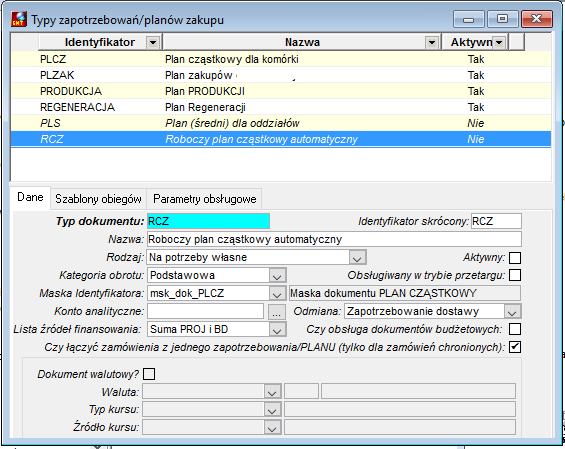This screenshot has height=449, width=565.
Task: Open the Nazwa column filter arrow
Action: (x=431, y=43)
